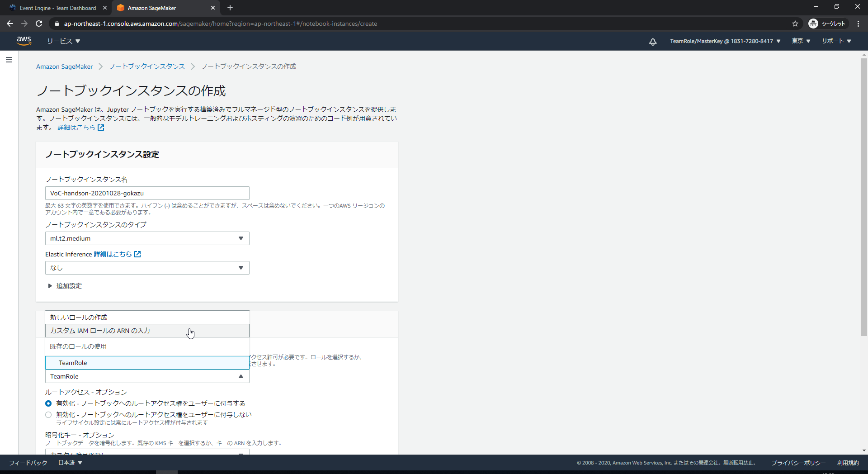Click the site lock icon in address bar
Screen dimensions: 868x474
point(57,24)
